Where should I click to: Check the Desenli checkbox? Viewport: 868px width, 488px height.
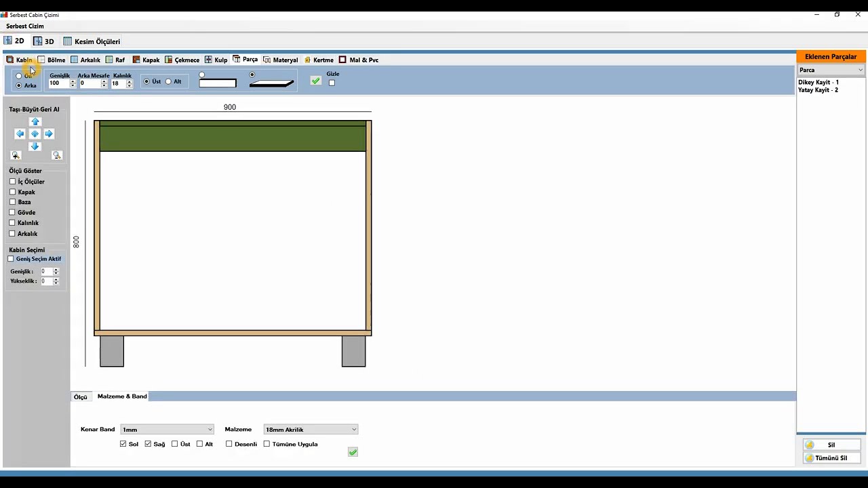tap(229, 444)
